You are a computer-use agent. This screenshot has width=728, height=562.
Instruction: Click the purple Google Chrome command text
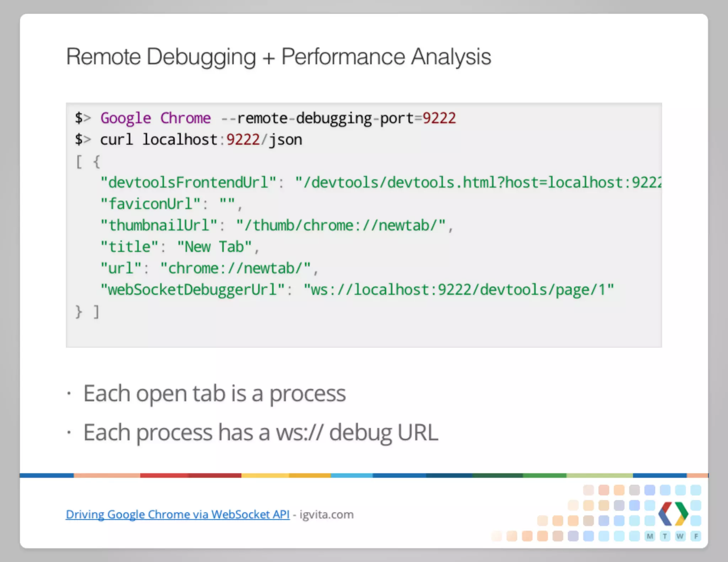(155, 118)
